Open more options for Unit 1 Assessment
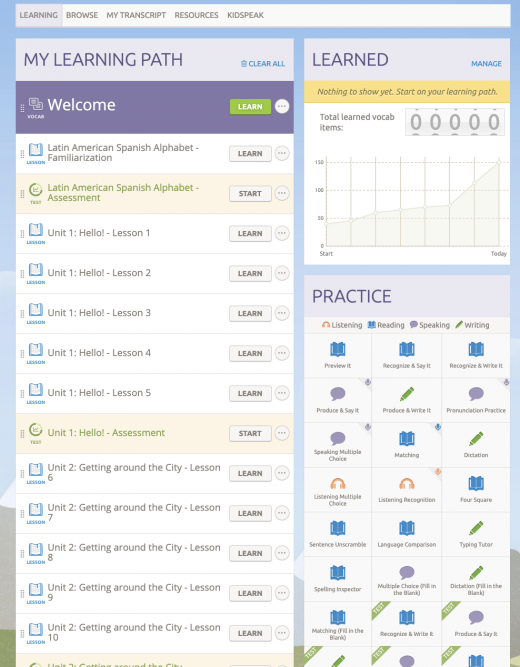Screen dimensions: 520x667 click(x=282, y=433)
